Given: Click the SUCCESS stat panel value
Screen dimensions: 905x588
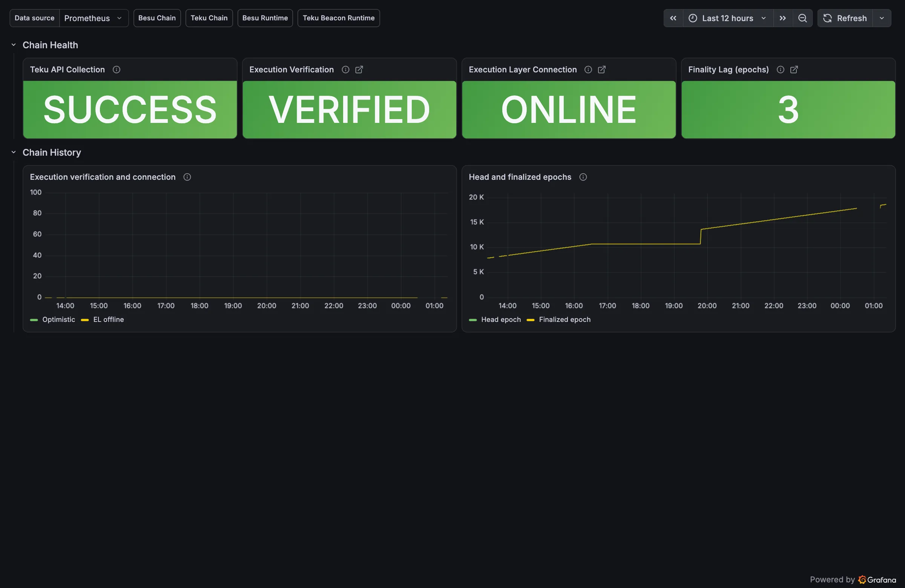Looking at the screenshot, I should (130, 109).
